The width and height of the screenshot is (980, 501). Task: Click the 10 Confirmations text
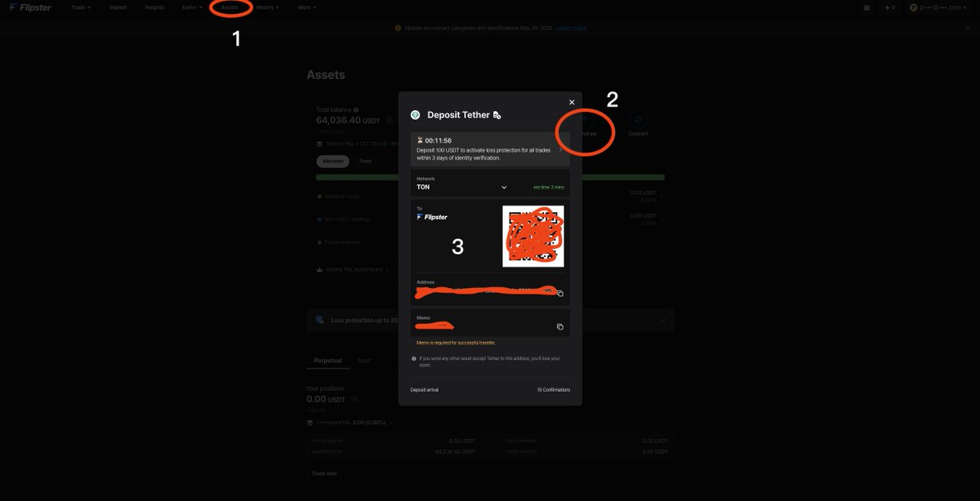(554, 390)
